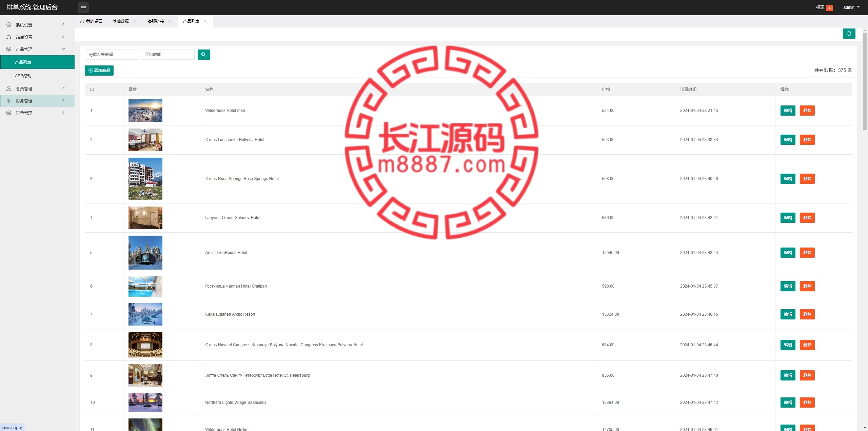The image size is (868, 431).
Task: Select 产品列表 in the sidebar
Action: point(37,62)
